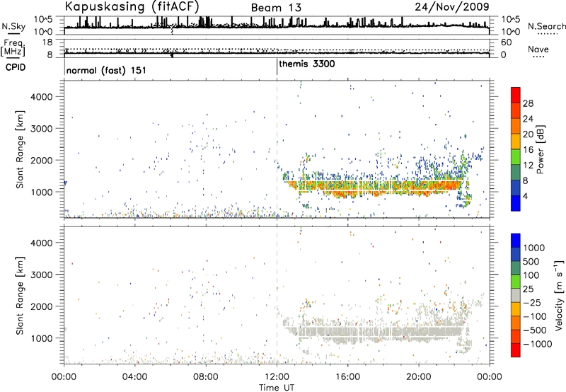The height and width of the screenshot is (392, 566).
Task: Click the '60' Nave axis tick
Action: pos(507,42)
